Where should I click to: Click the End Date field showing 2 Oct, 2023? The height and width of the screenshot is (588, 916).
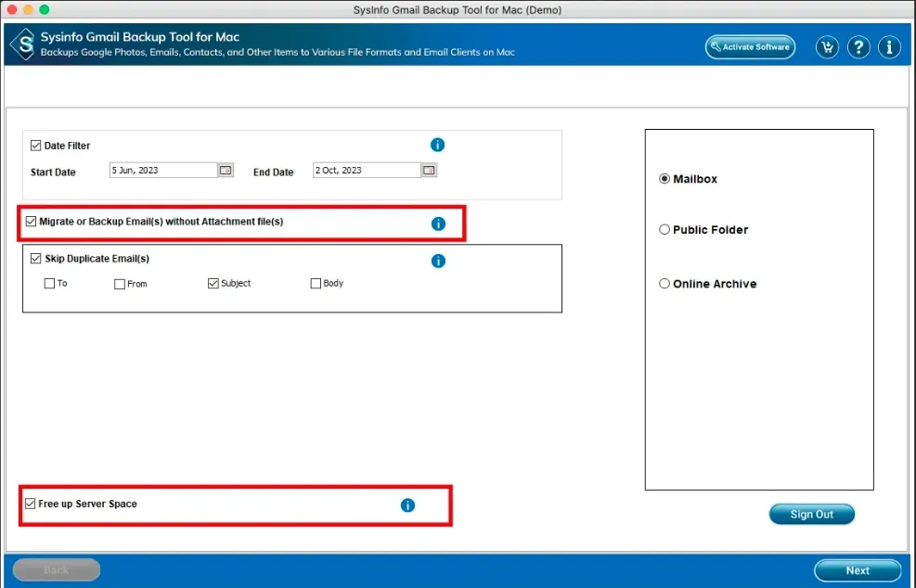(x=367, y=170)
